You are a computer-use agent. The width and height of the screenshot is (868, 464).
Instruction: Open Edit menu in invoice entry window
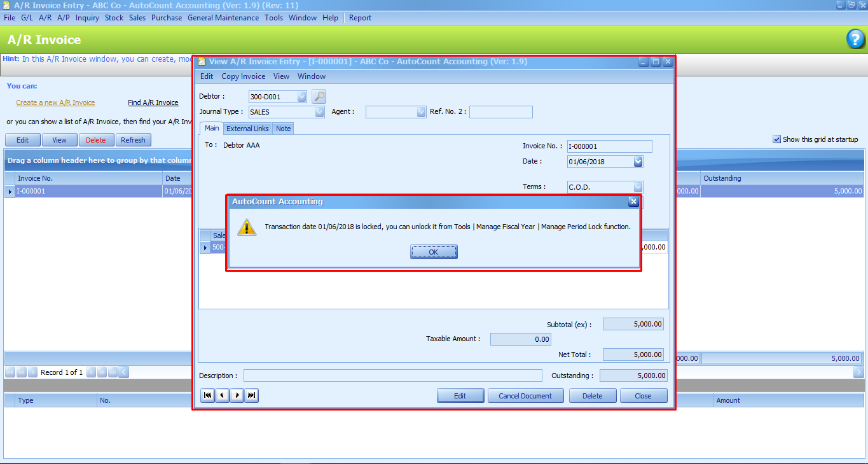coord(207,76)
